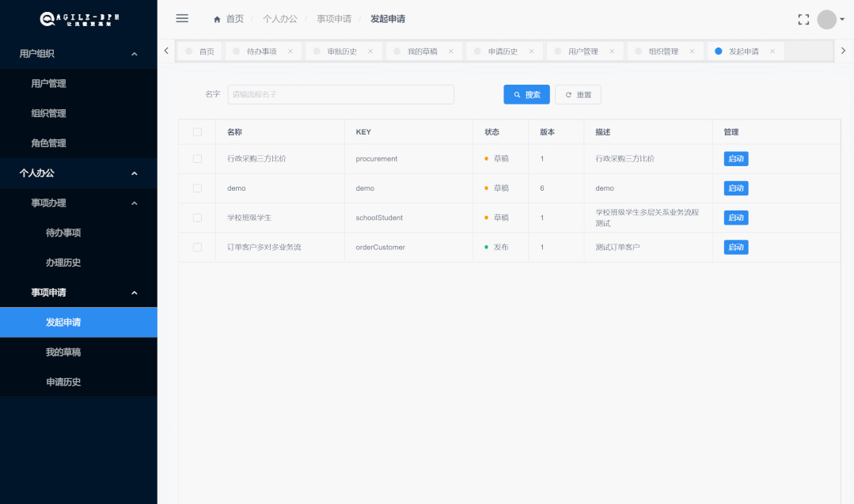Click the left arrow to scroll tabs
Image resolution: width=854 pixels, height=504 pixels.
coord(166,50)
